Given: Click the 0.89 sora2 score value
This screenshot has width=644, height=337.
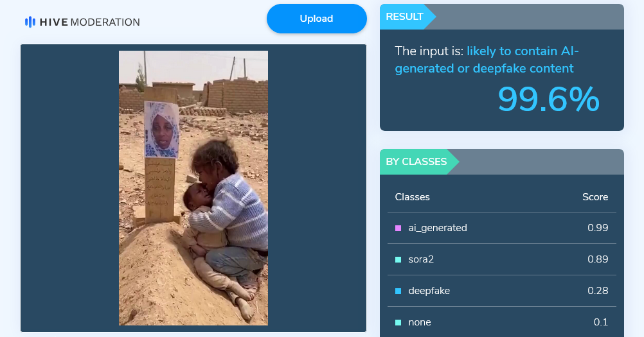Looking at the screenshot, I should [x=598, y=259].
